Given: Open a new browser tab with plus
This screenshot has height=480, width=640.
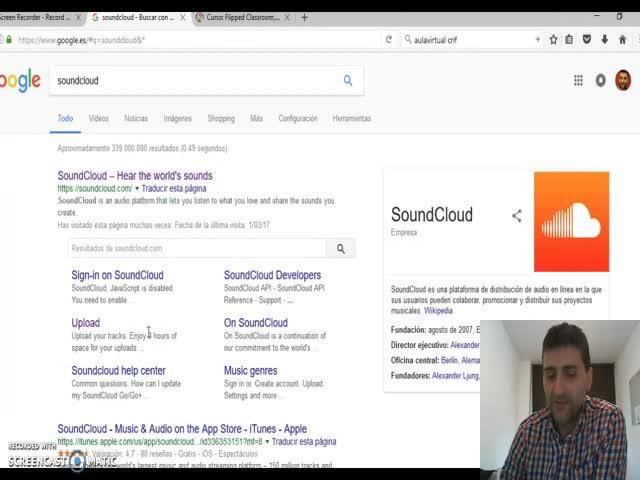Looking at the screenshot, I should click(x=304, y=18).
